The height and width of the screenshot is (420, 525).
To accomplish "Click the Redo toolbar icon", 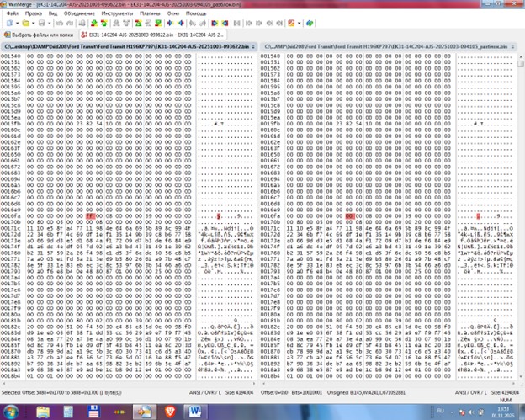I will click(x=67, y=24).
